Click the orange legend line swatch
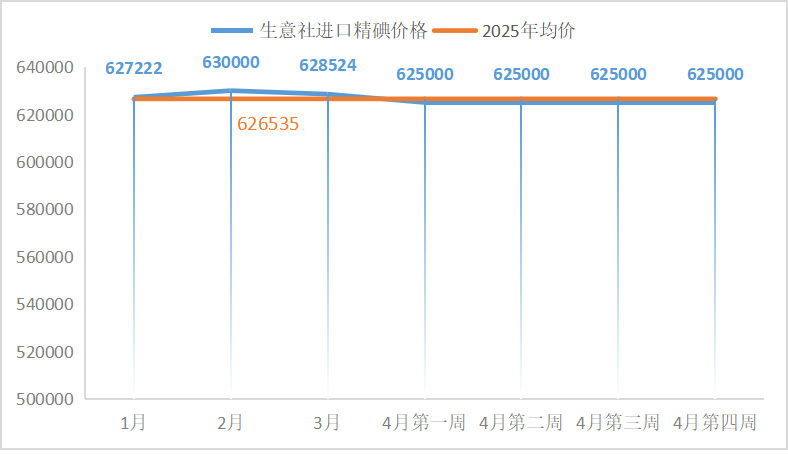 pos(455,31)
